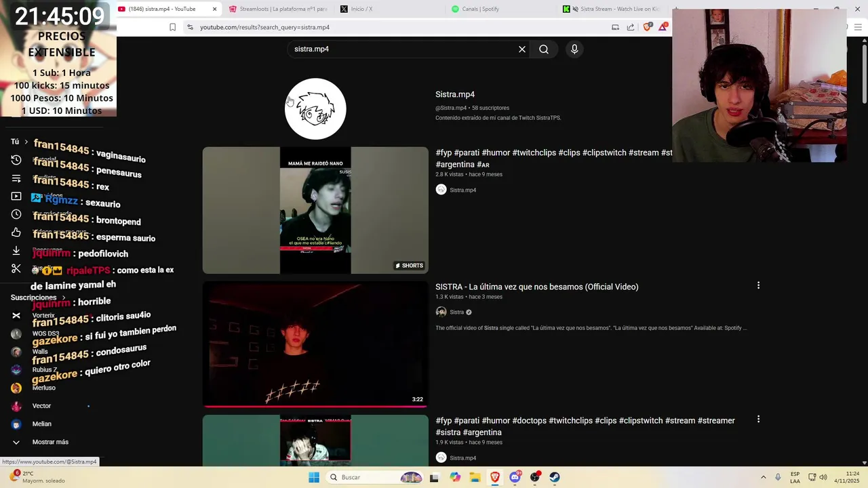Open Melian subscription in sidebar
The width and height of the screenshot is (868, 488).
(42, 424)
